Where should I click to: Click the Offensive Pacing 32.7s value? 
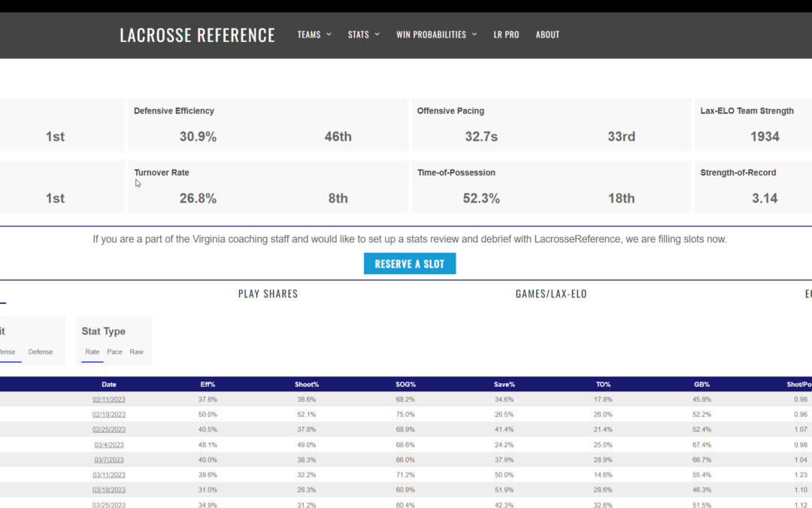click(481, 136)
